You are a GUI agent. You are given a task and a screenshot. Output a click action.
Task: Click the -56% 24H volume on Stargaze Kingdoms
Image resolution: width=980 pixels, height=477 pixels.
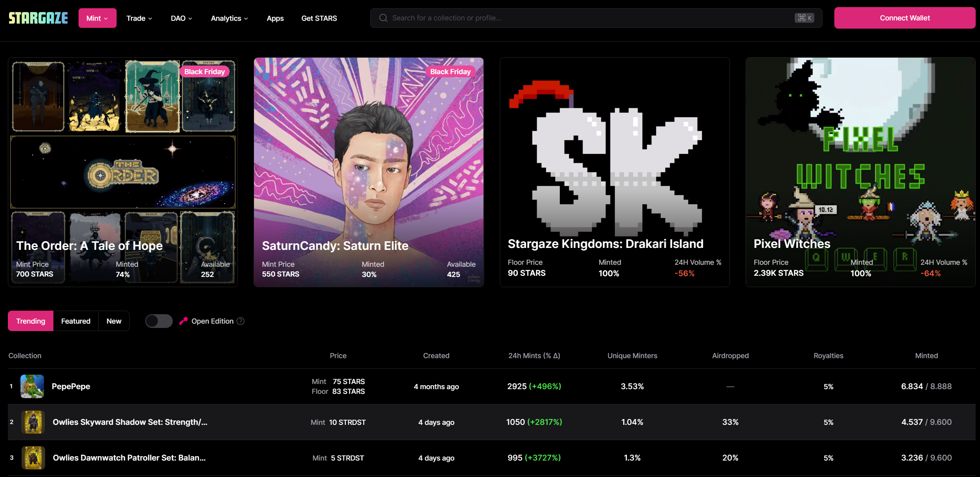point(684,273)
